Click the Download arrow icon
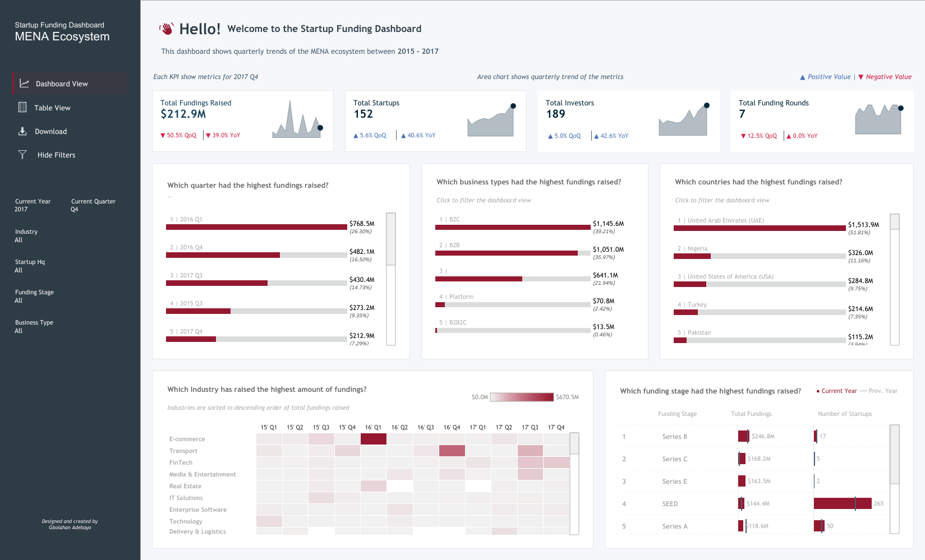 (x=22, y=131)
